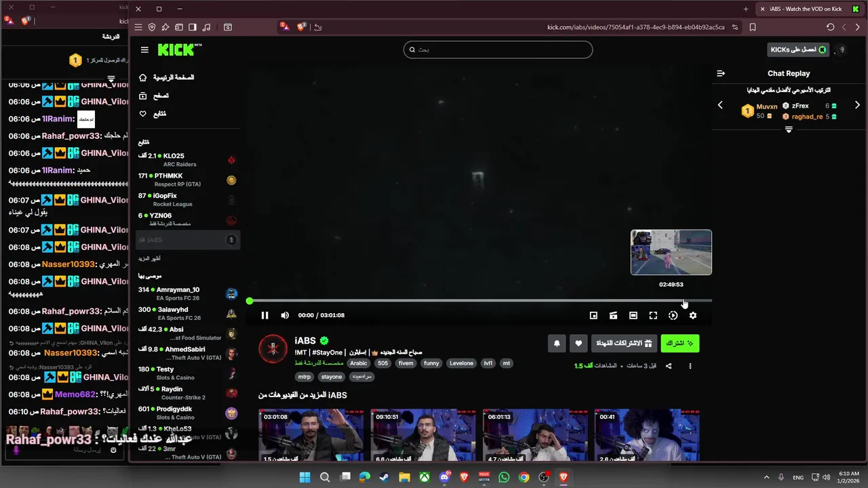Expand Show more followed channels

(x=149, y=258)
